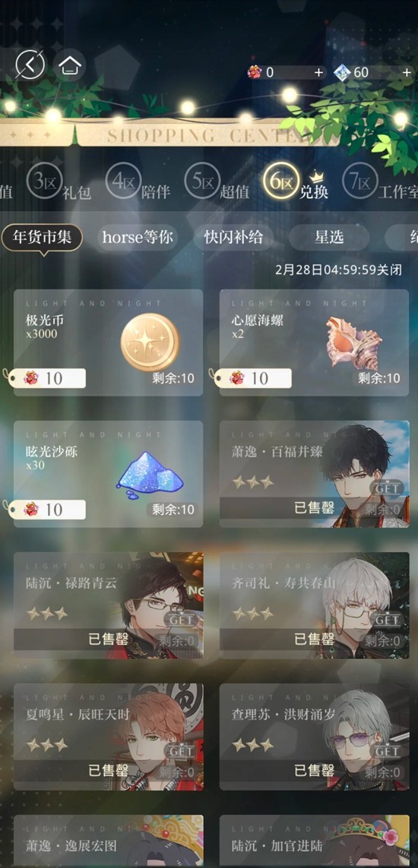Tap the red gift currency icon

pyautogui.click(x=255, y=72)
